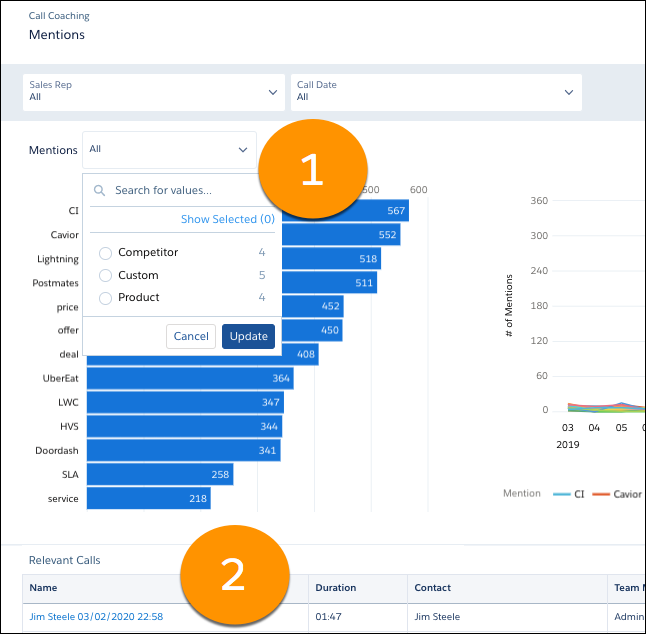The width and height of the screenshot is (646, 634).
Task: Select the Competitor radio option
Action: pyautogui.click(x=105, y=253)
